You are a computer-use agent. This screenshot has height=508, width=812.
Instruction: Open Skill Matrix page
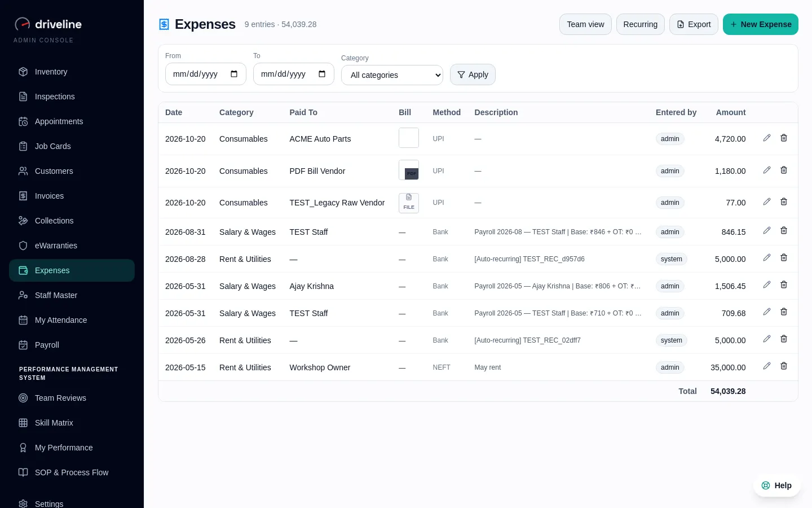[x=72, y=423]
